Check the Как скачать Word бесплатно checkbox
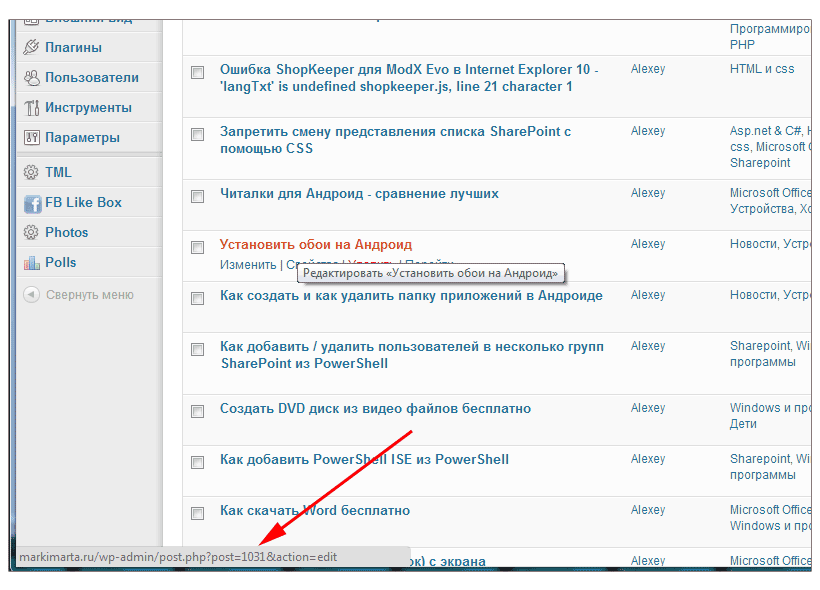 click(x=198, y=513)
